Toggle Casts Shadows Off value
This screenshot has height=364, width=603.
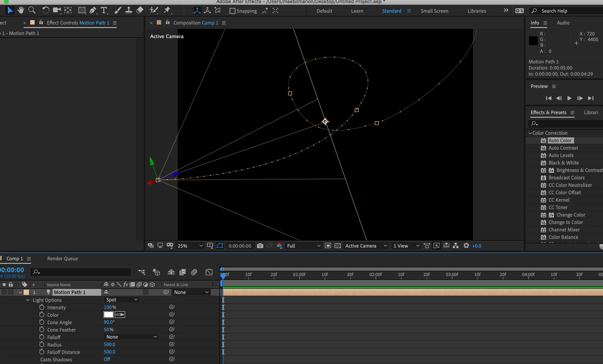107,359
